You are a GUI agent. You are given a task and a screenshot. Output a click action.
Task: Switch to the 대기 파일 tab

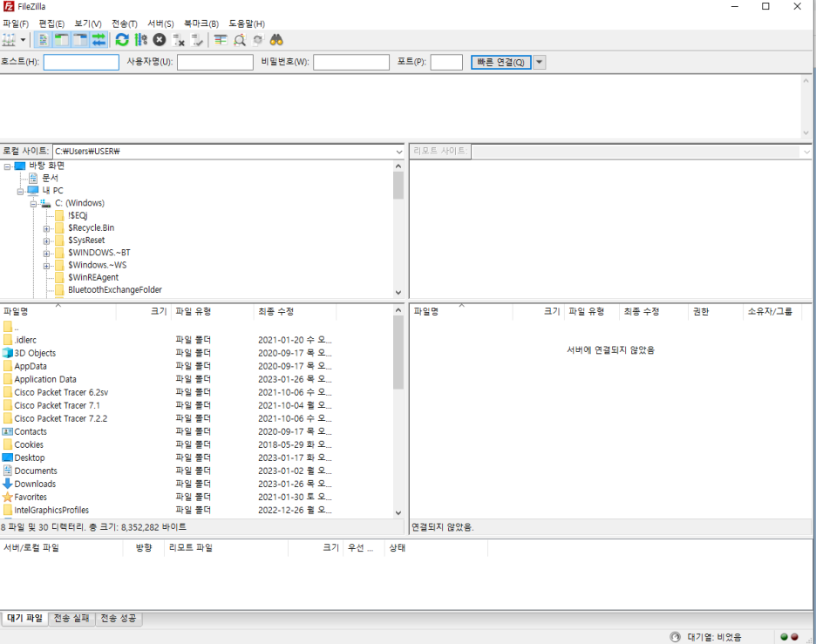[x=25, y=618]
